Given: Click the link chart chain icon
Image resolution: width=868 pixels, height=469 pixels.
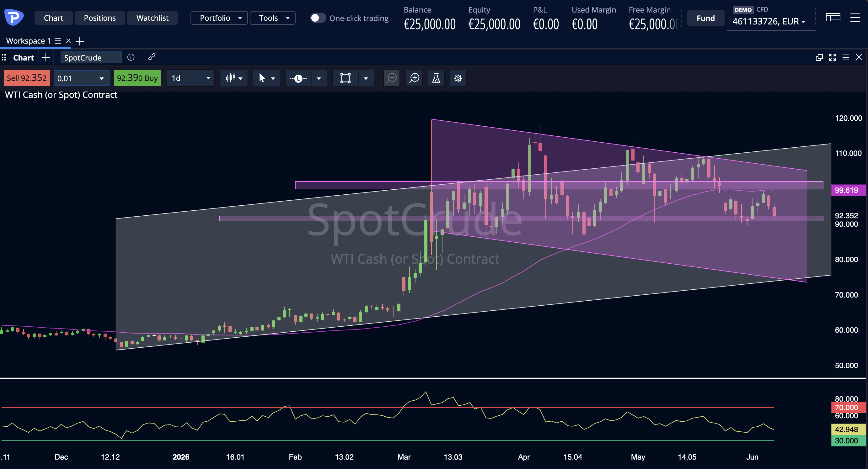Looking at the screenshot, I should tap(152, 57).
